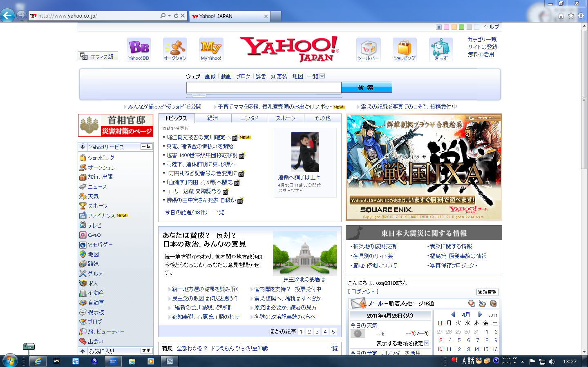Click the 地図 globe icon in the sidebar
This screenshot has height=367, width=588.
[x=83, y=254]
